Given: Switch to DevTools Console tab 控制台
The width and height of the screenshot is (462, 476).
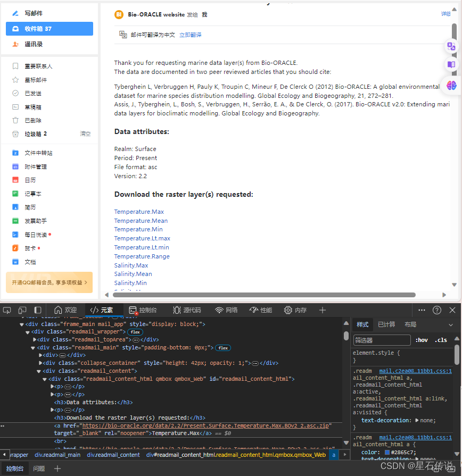Looking at the screenshot, I should (x=143, y=310).
